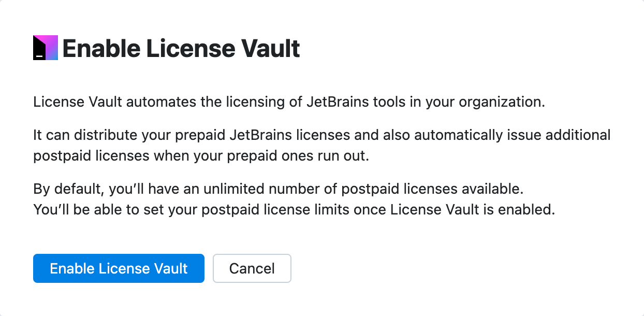Click the line "postpaid licenses when your prepaid ones run out"
Screen dimensions: 644x316
[201, 156]
